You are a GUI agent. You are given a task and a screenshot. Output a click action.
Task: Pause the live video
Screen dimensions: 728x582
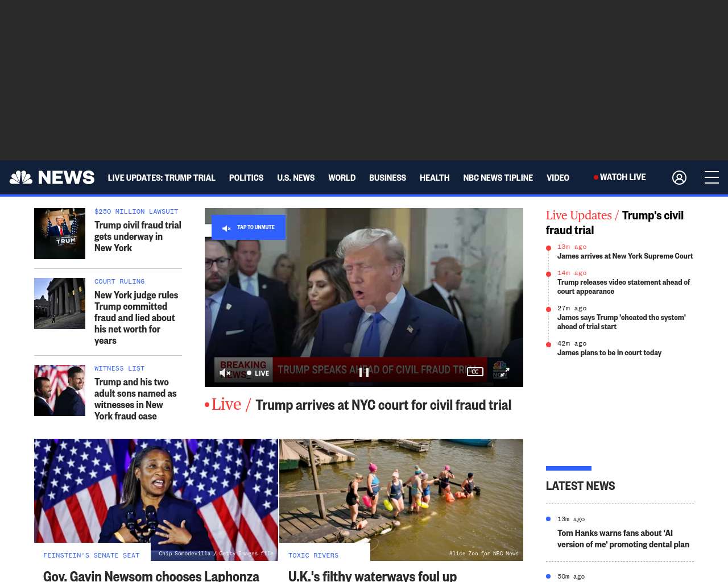click(364, 372)
